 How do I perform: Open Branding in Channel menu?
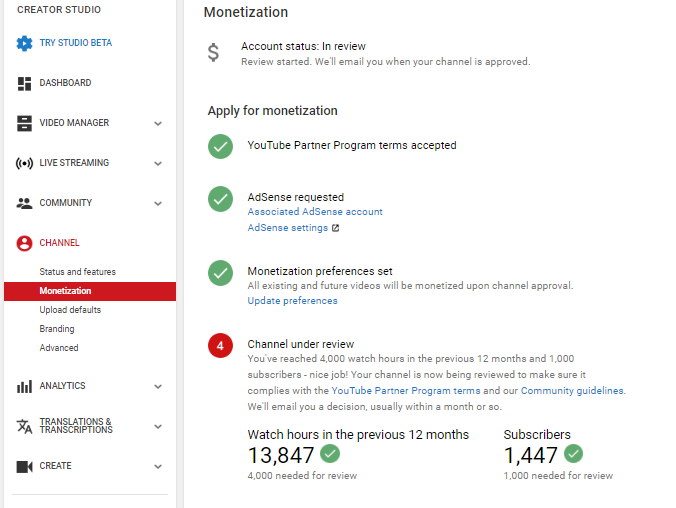(56, 329)
